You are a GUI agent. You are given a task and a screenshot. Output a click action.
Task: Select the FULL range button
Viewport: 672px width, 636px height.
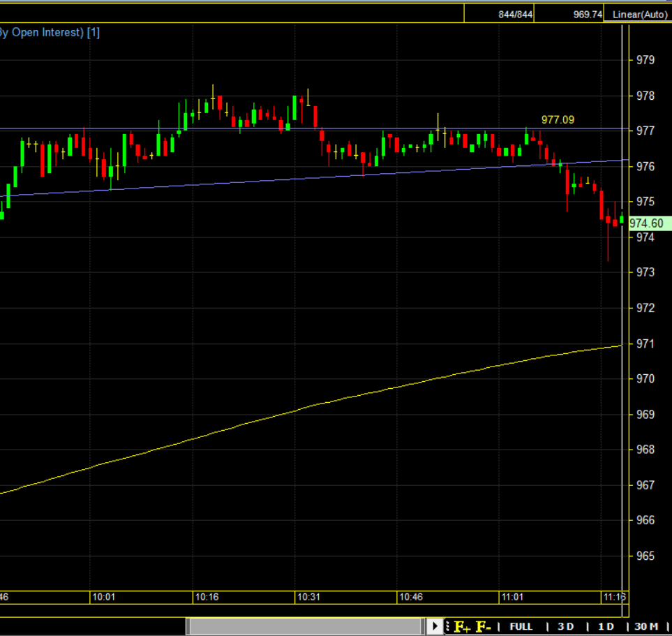click(521, 626)
